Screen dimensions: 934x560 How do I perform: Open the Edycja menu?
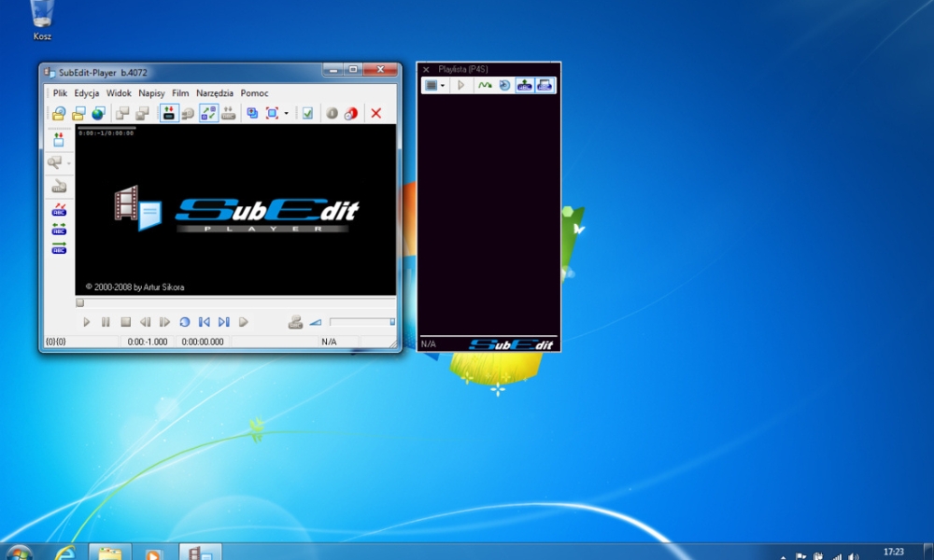click(86, 92)
